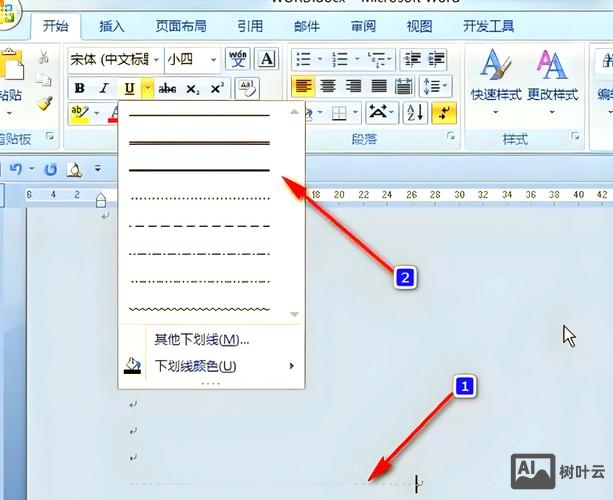
Task: Pick the thick underline style
Action: click(199, 170)
